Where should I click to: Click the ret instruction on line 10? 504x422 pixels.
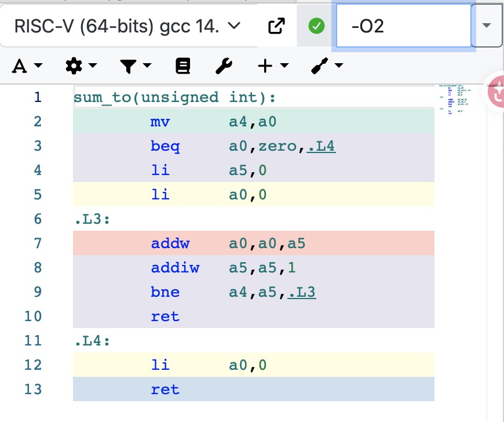[x=165, y=316]
